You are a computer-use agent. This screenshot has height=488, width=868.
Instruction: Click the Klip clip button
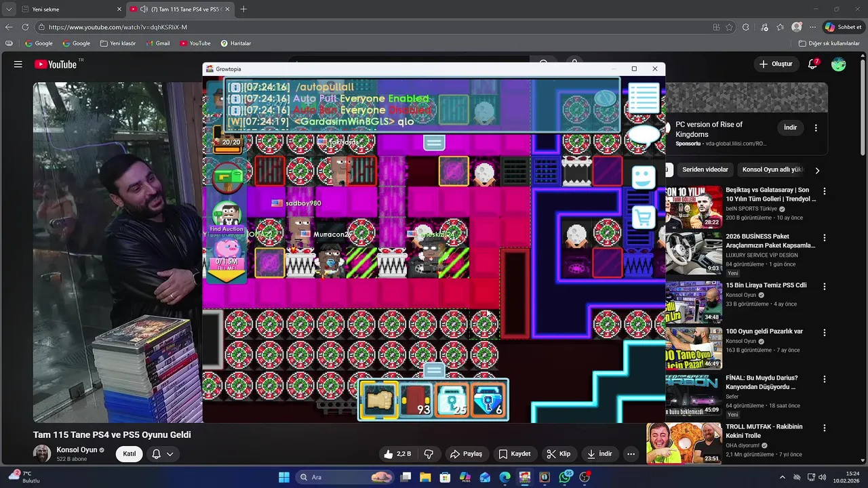click(x=559, y=453)
